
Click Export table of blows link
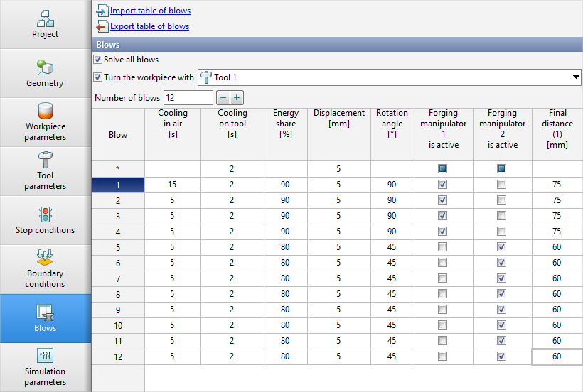[149, 26]
